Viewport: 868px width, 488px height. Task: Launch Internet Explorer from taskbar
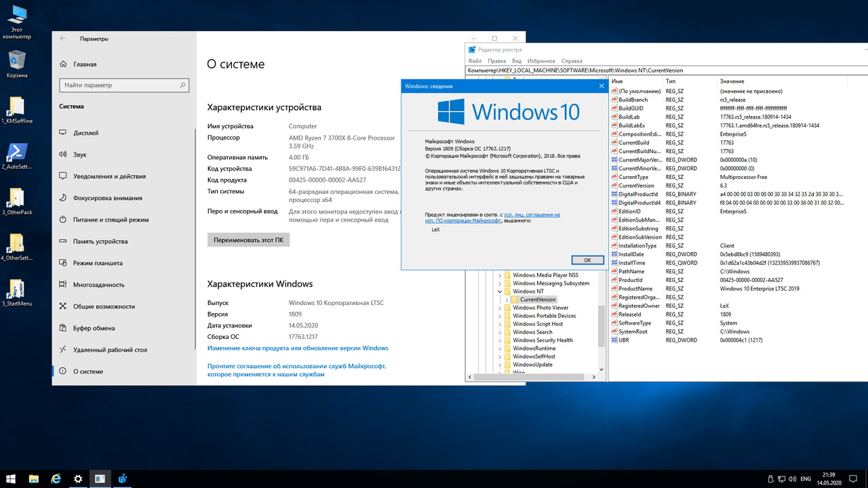pos(56,479)
